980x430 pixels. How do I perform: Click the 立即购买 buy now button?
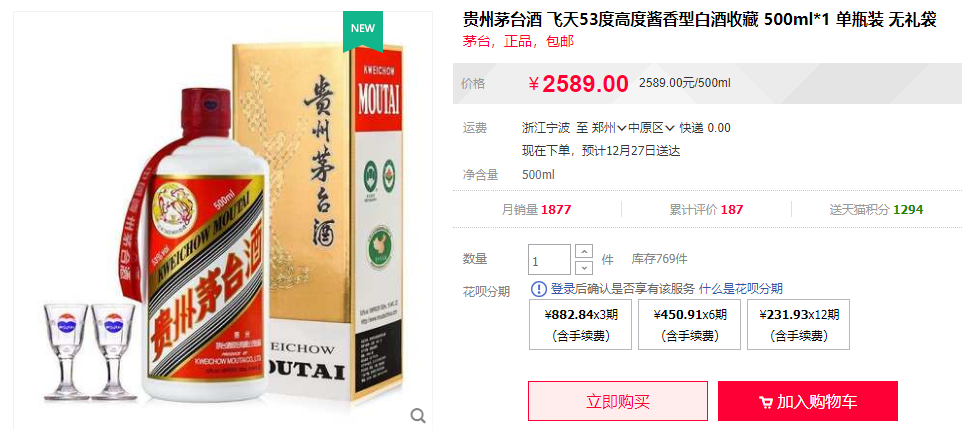click(x=618, y=401)
